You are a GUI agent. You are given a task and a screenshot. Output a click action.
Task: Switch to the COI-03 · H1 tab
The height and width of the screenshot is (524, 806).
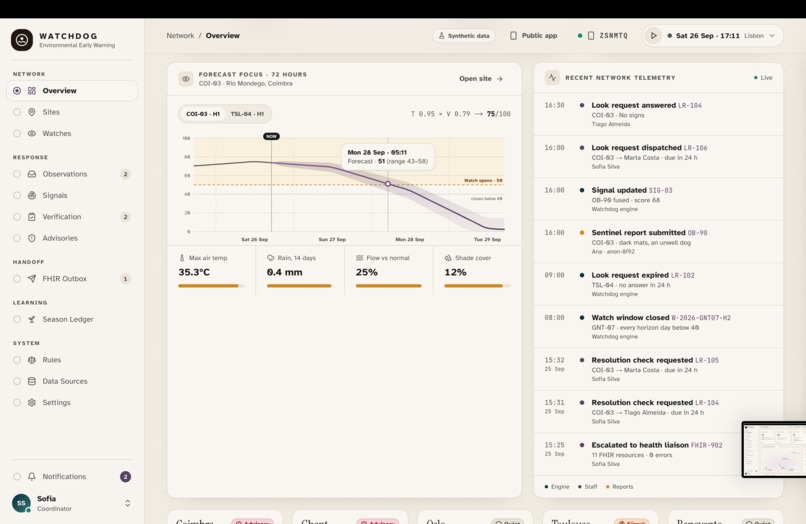(x=203, y=114)
